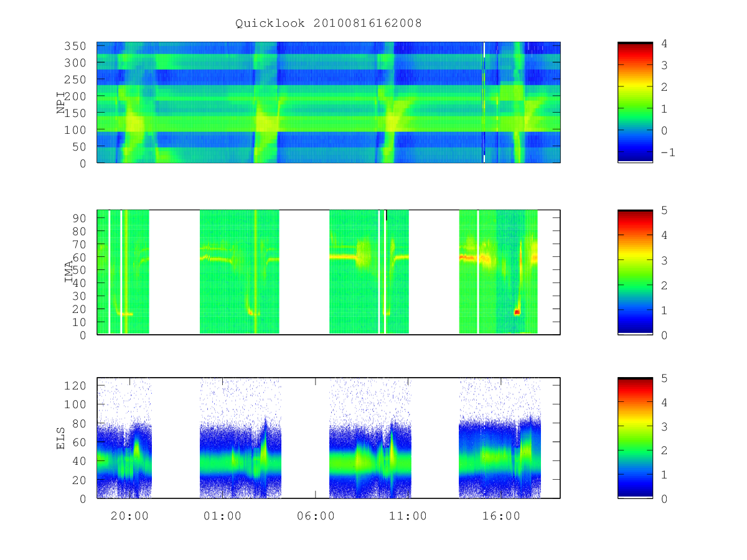747x560 pixels.
Task: Click the 4 label on NPI colorbar
Action: 664,44
